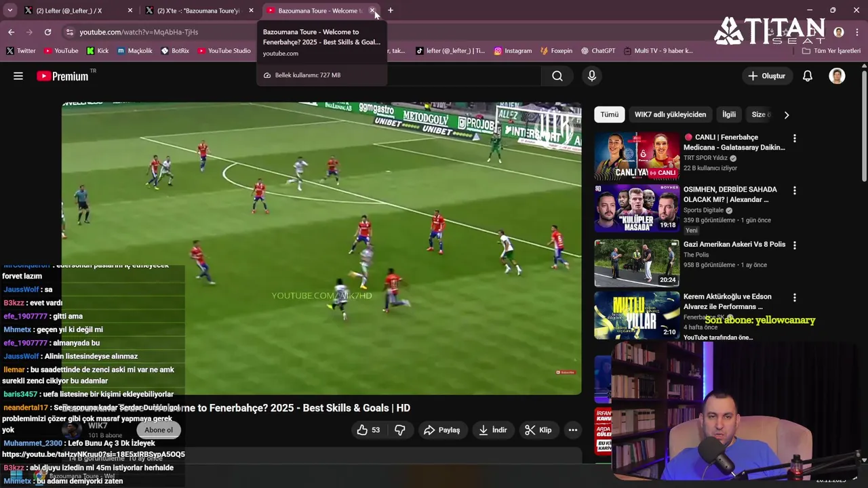Open the Kick bookmark
This screenshot has height=488, width=868.
tap(98, 51)
